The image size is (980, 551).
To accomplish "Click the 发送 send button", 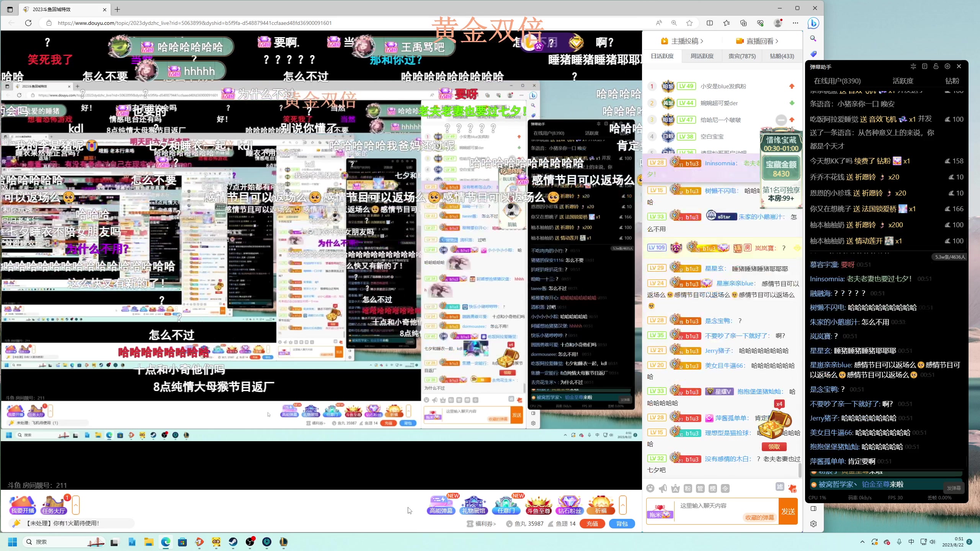I will [788, 511].
